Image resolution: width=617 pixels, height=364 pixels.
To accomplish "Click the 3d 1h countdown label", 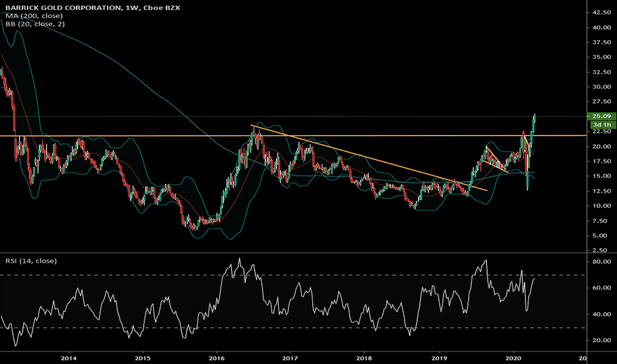I will (602, 124).
